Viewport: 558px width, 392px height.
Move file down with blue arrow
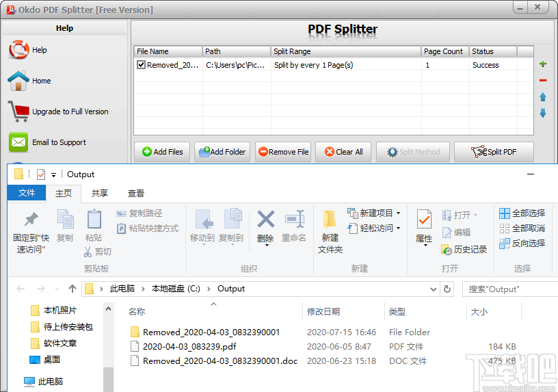(543, 113)
